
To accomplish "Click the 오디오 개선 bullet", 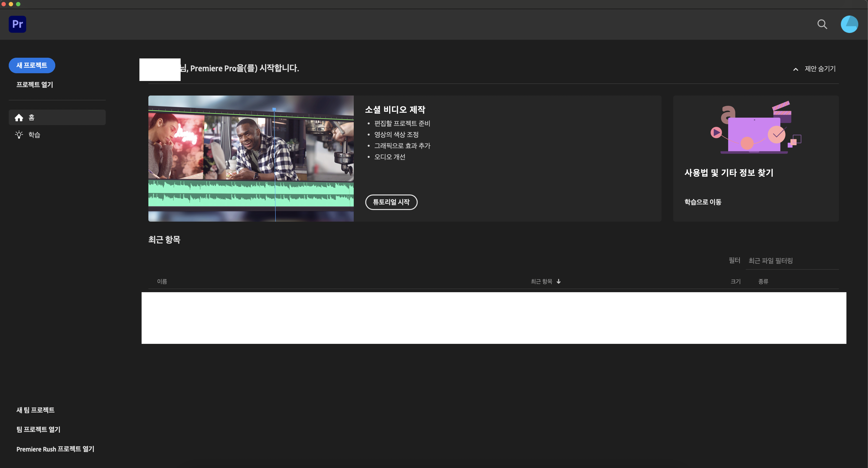I will point(390,157).
